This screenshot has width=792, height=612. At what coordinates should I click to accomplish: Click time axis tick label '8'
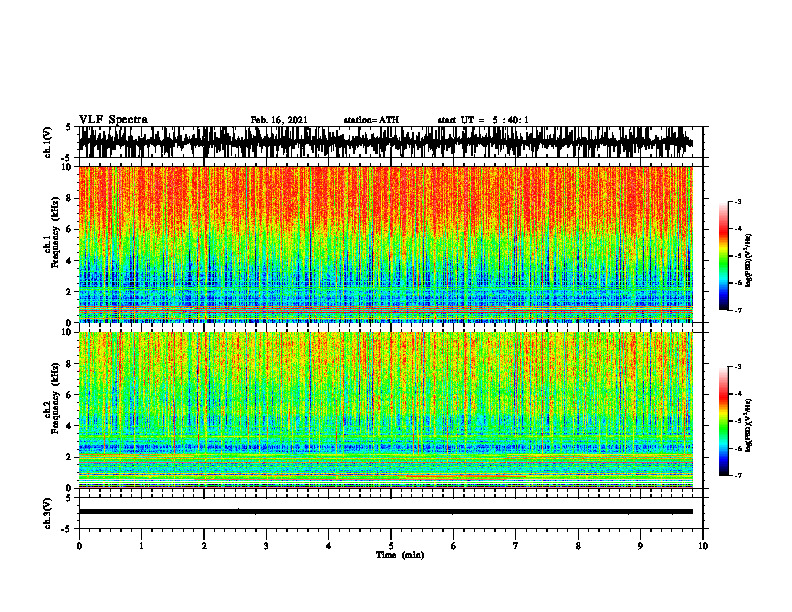pyautogui.click(x=578, y=546)
